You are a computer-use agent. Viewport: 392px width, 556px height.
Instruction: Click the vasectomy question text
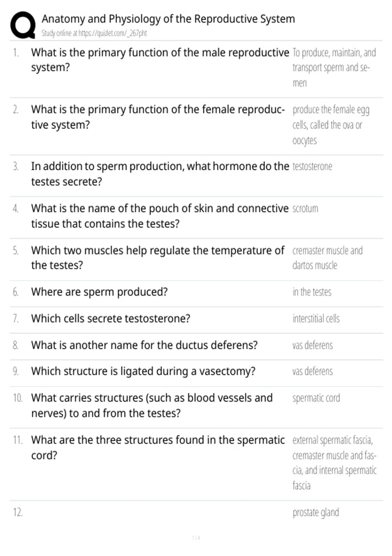[143, 372]
